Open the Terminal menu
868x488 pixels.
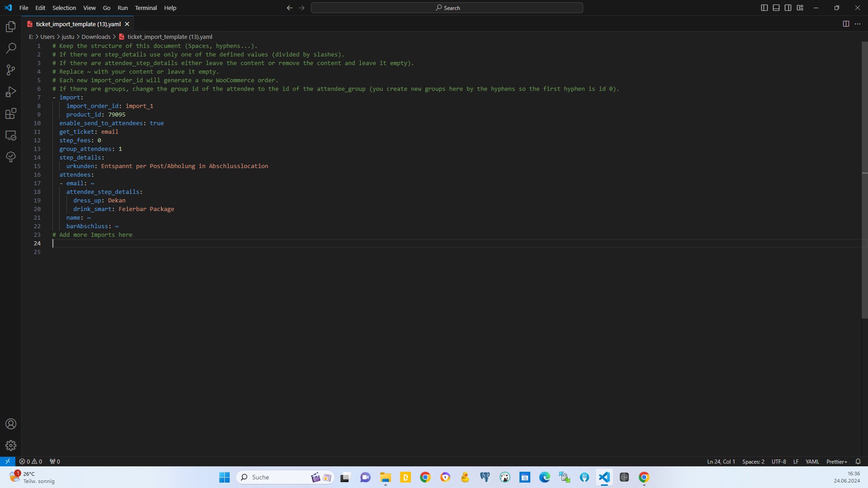[x=146, y=8]
